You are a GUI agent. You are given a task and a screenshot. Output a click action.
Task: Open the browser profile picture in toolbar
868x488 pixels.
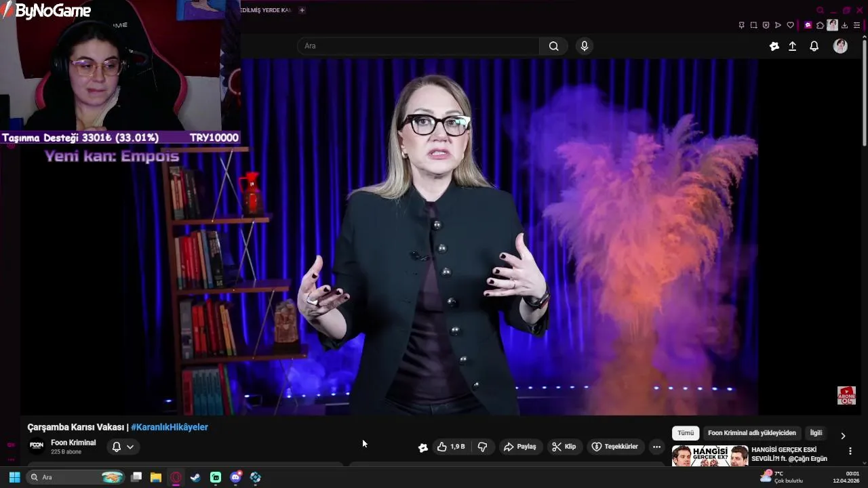832,25
